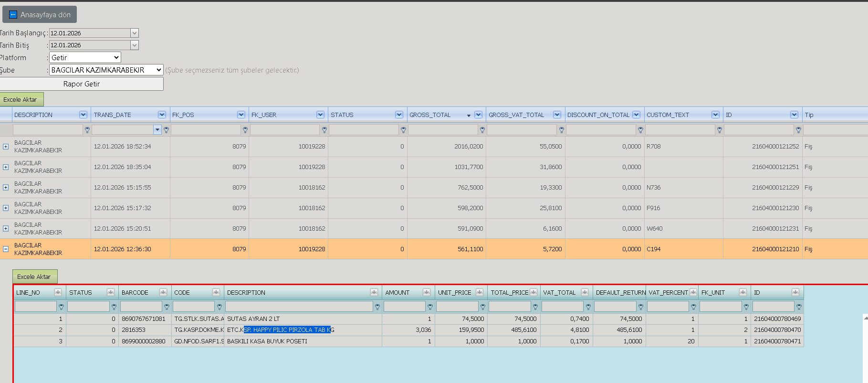Image resolution: width=868 pixels, height=383 pixels.
Task: Open AMOUNT column header menu in detail grid
Action: point(427,292)
